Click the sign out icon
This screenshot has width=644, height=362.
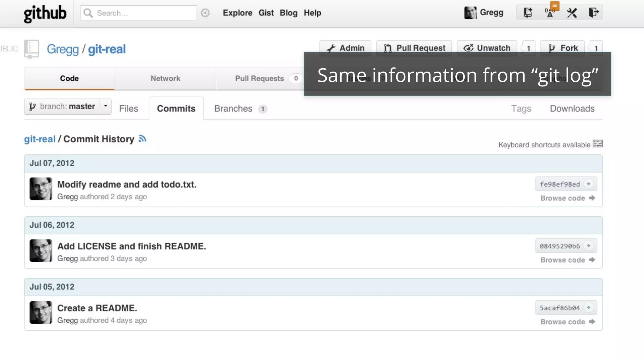pyautogui.click(x=593, y=13)
